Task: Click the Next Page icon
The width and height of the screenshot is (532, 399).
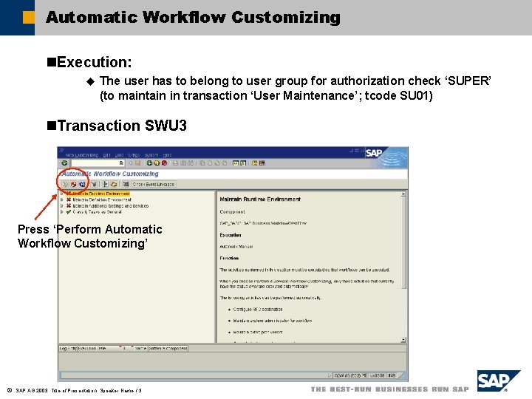Action: [x=216, y=163]
